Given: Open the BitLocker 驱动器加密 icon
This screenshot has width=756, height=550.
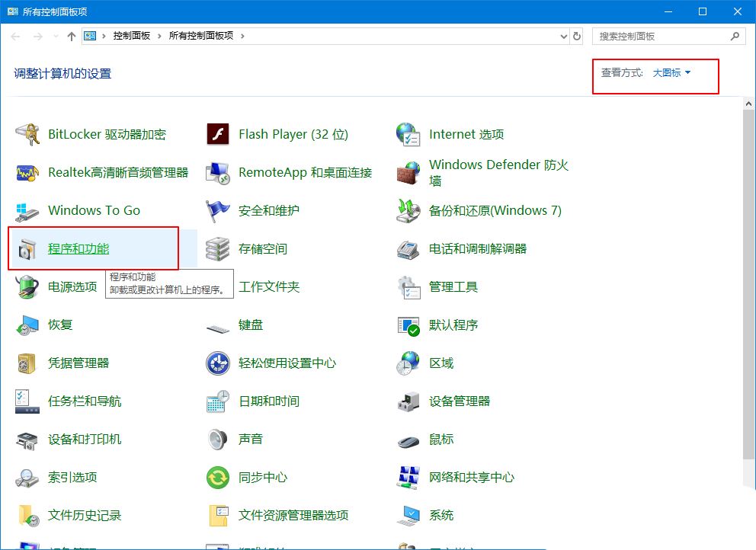Looking at the screenshot, I should [27, 134].
